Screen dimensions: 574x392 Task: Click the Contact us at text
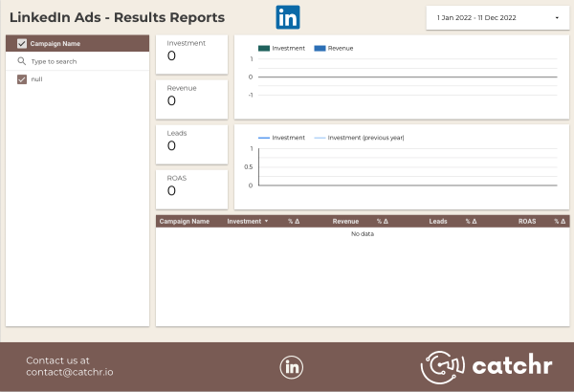[x=57, y=360]
